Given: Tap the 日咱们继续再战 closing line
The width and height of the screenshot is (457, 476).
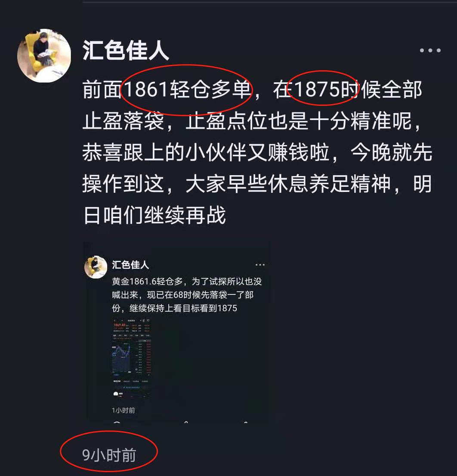Looking at the screenshot, I should 154,215.
